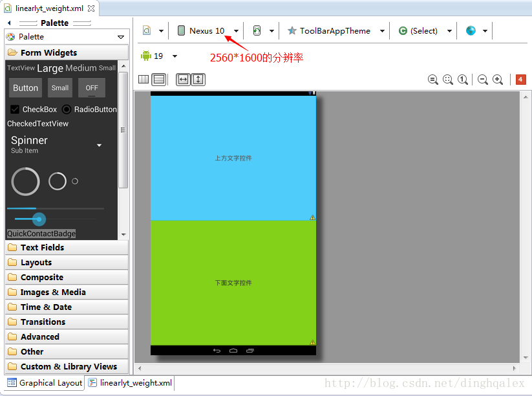Close the linearlyt_weight.xml editor tab
The width and height of the screenshot is (532, 396).
[91, 8]
